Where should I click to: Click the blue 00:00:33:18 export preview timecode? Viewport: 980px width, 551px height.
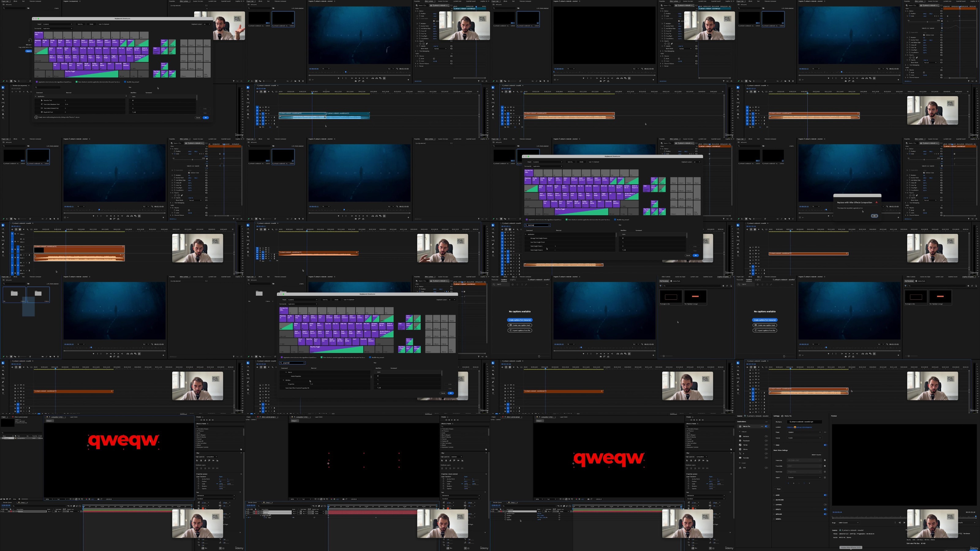coord(837,513)
